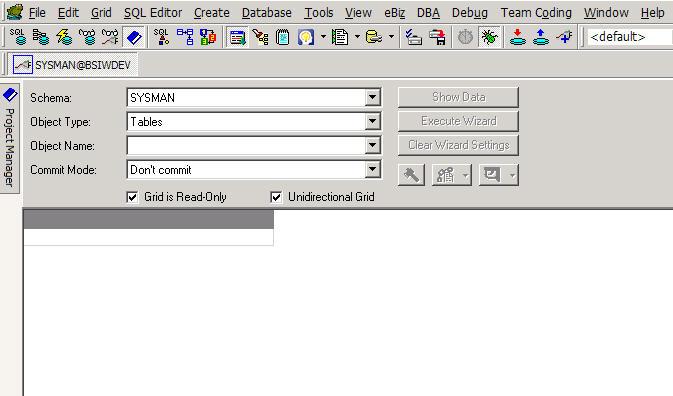This screenshot has width=673, height=396.
Task: Click the commit red down-arrow icon
Action: tap(518, 37)
